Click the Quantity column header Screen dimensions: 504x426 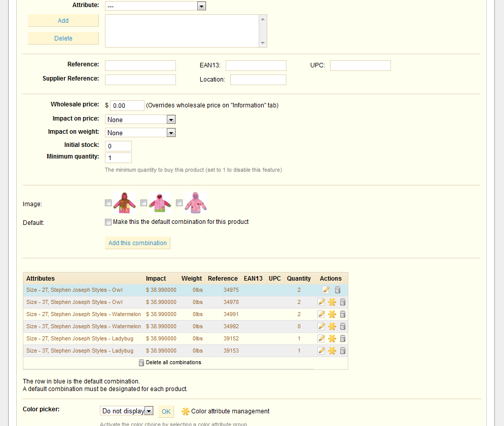coord(299,278)
